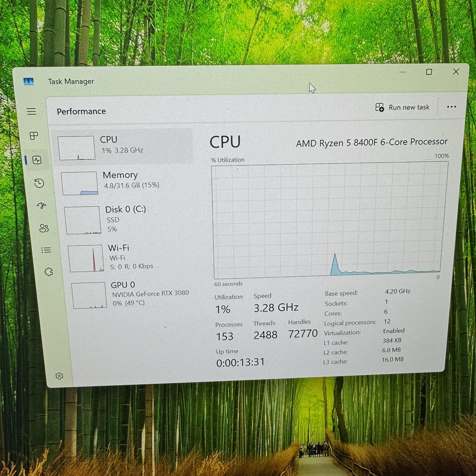Open the Users page icon

(44, 228)
